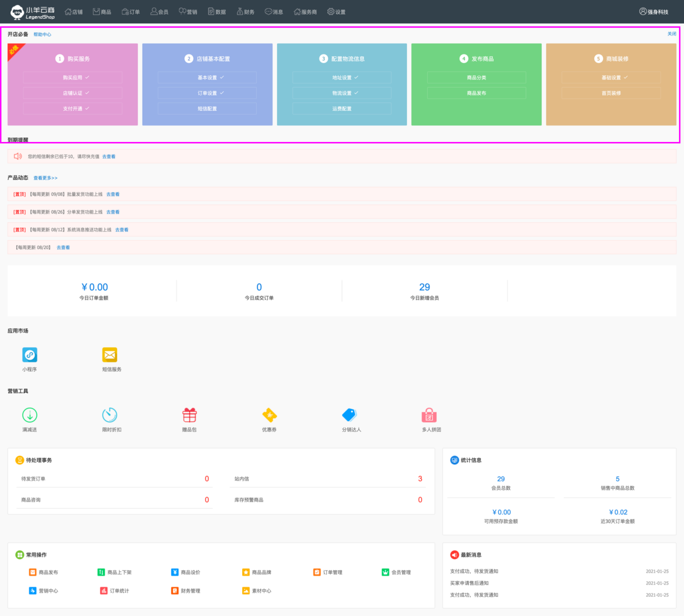Open the 小程序 mini-program app icon
The image size is (684, 616).
(x=29, y=355)
